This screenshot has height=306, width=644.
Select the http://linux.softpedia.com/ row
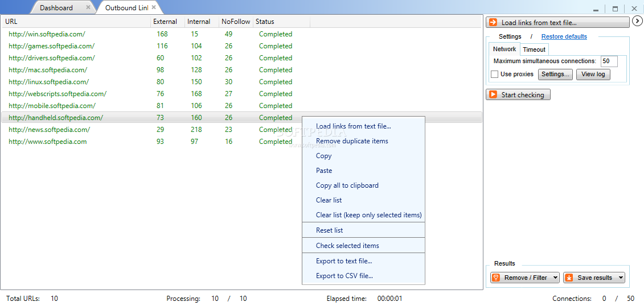(x=241, y=82)
